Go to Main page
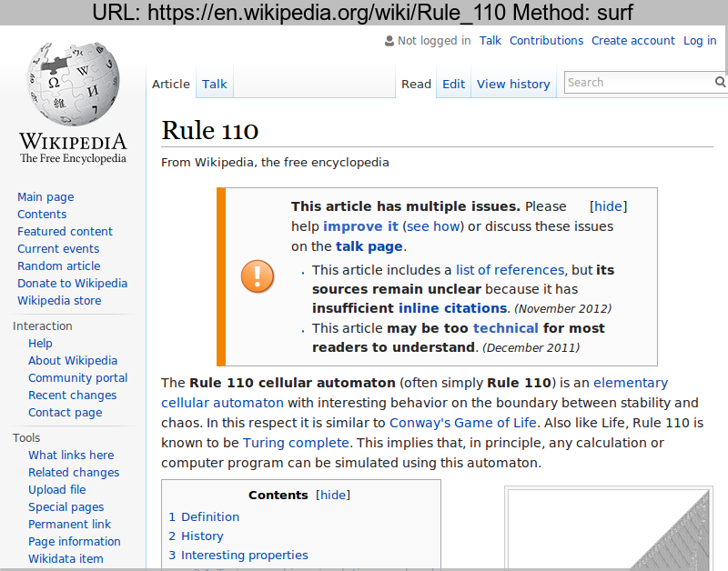Viewport: 728px width, 571px height. (x=45, y=197)
